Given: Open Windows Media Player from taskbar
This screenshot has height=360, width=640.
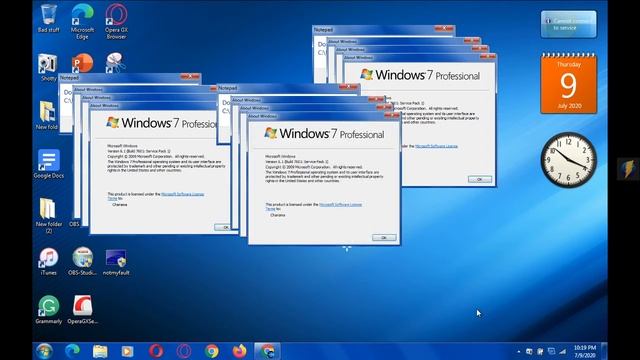Looking at the screenshot, I should click(x=128, y=351).
